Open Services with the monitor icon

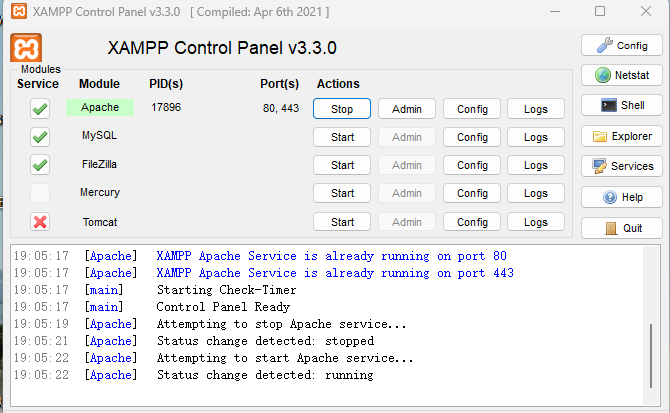[x=622, y=166]
